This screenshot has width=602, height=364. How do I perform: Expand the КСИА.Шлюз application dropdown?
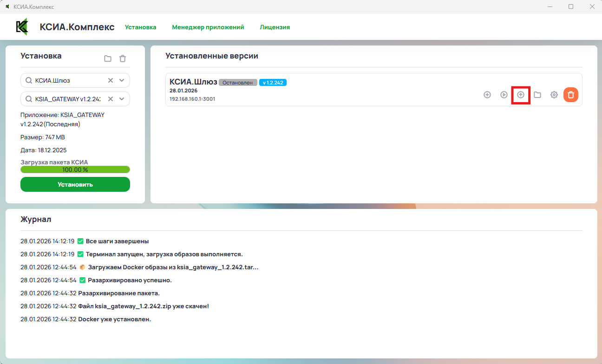(x=122, y=80)
